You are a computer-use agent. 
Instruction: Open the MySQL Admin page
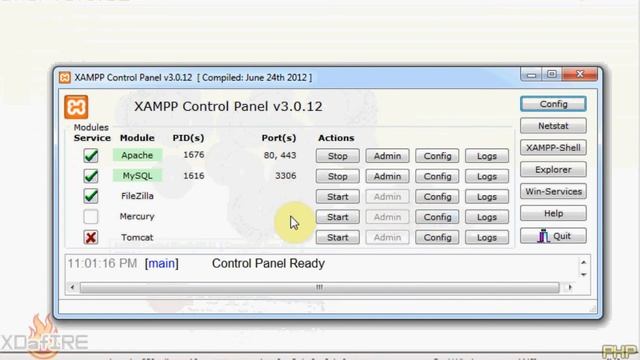coord(387,176)
